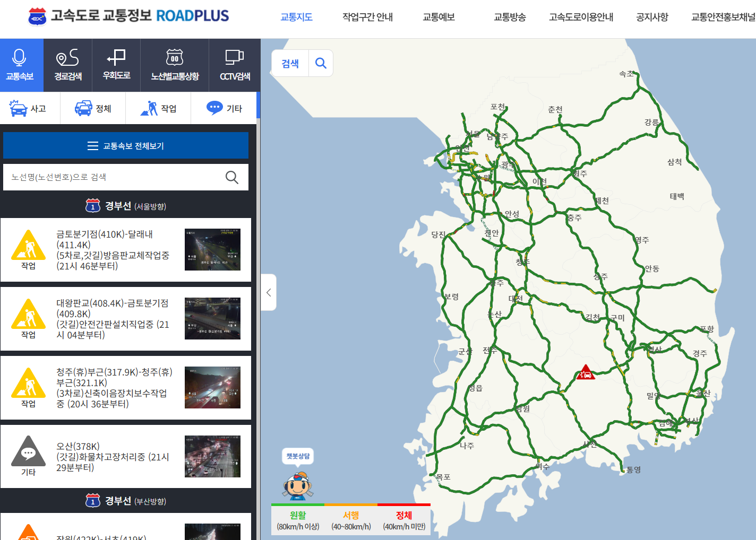
Task: Click the 목포 city label on the map
Action: click(443, 477)
